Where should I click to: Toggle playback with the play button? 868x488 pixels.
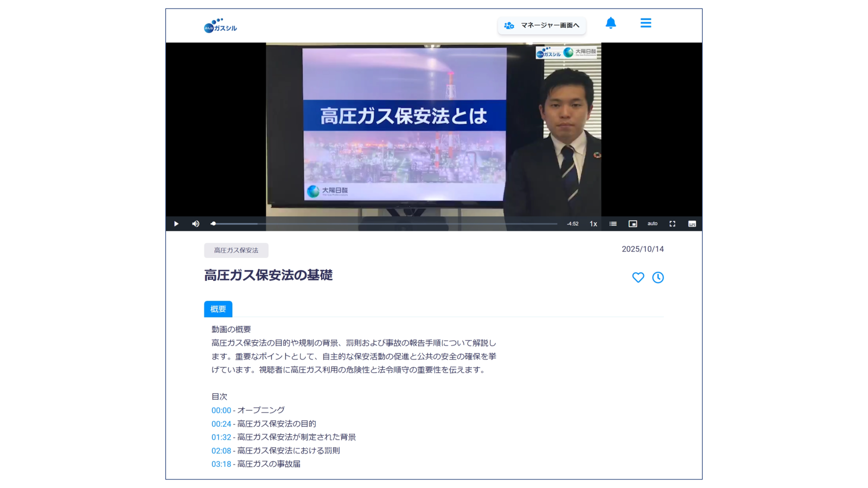(176, 223)
